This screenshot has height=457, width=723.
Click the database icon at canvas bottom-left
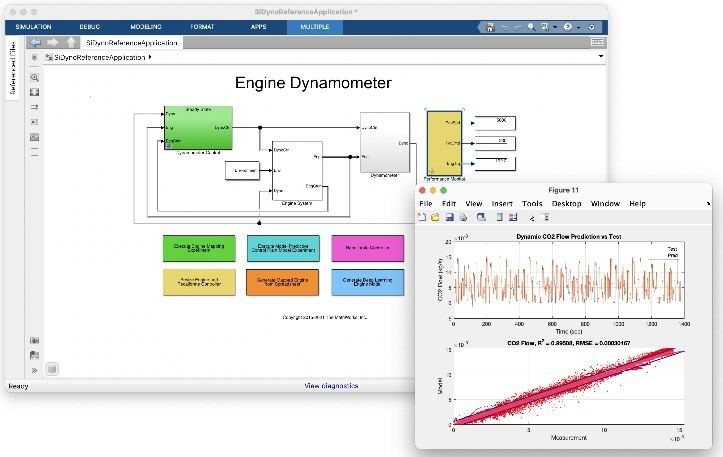point(52,369)
